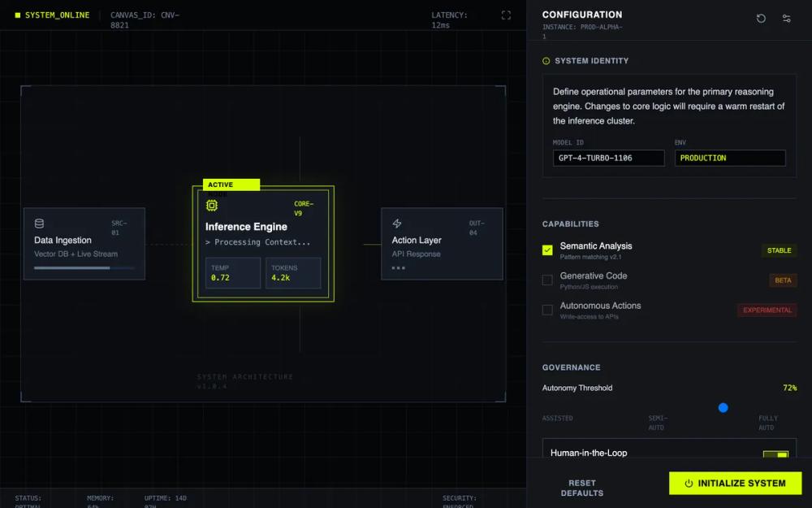Image resolution: width=812 pixels, height=508 pixels.
Task: Disable the Semantic Analysis capability
Action: click(546, 250)
